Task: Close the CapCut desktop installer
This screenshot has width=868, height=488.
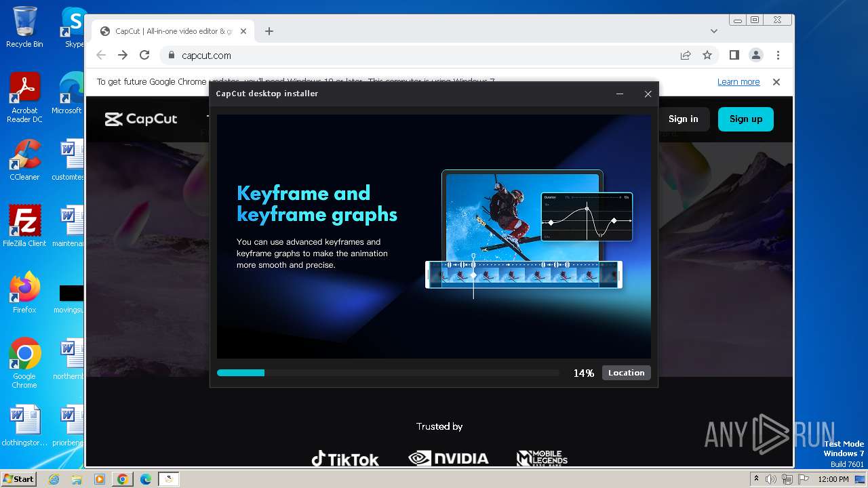Action: coord(648,94)
